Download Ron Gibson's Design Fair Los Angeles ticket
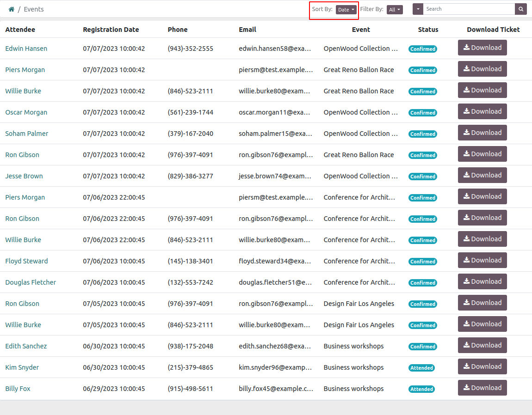This screenshot has width=532, height=415. click(x=483, y=303)
